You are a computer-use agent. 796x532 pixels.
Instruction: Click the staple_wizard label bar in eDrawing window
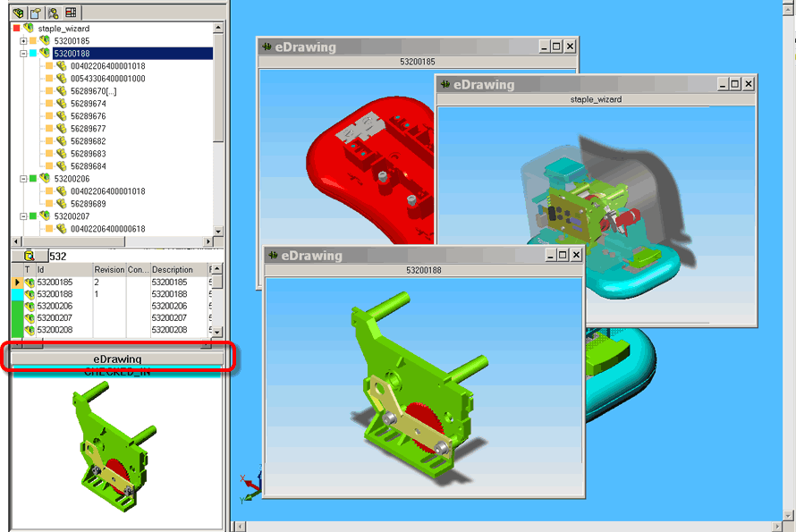coord(596,99)
